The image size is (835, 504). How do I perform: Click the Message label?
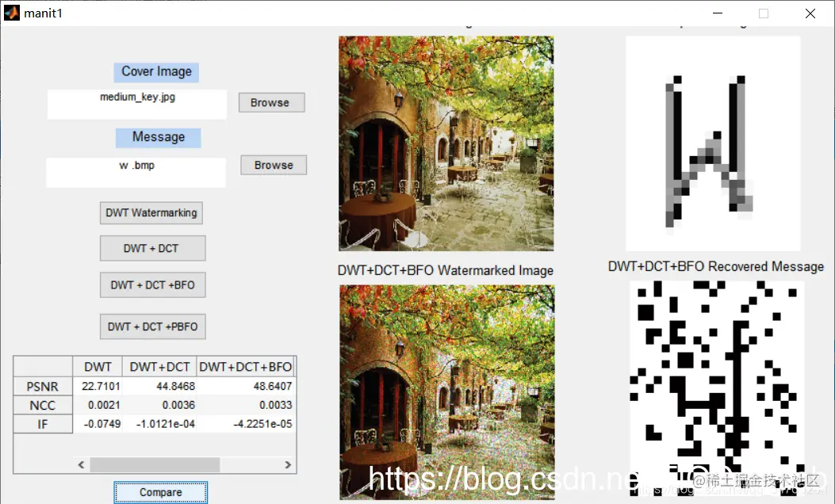[159, 137]
